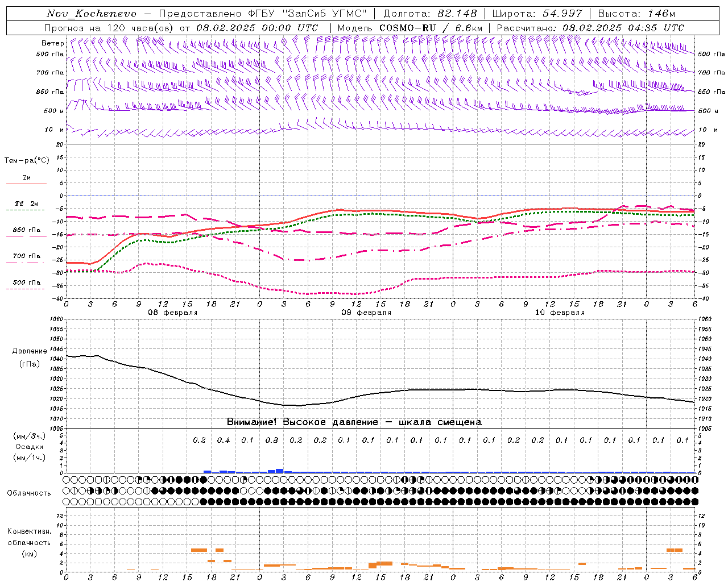This screenshot has width=728, height=582.
Task: Click the black pressure curve in the Давление chart
Action: pyautogui.click(x=380, y=393)
